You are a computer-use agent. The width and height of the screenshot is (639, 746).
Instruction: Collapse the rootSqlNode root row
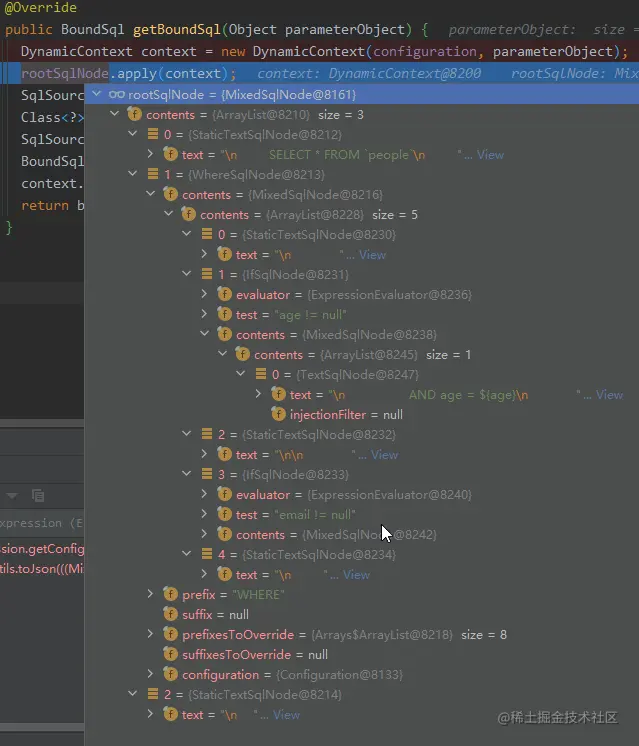point(97,94)
